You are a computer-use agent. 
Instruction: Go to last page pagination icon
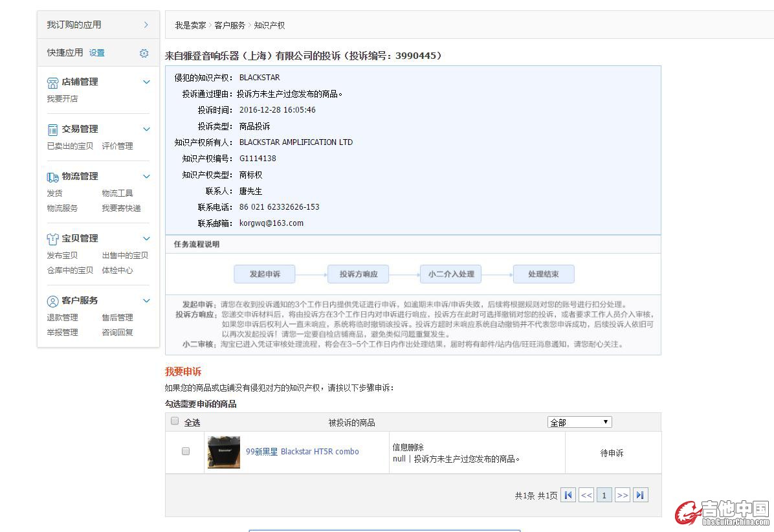click(x=640, y=495)
